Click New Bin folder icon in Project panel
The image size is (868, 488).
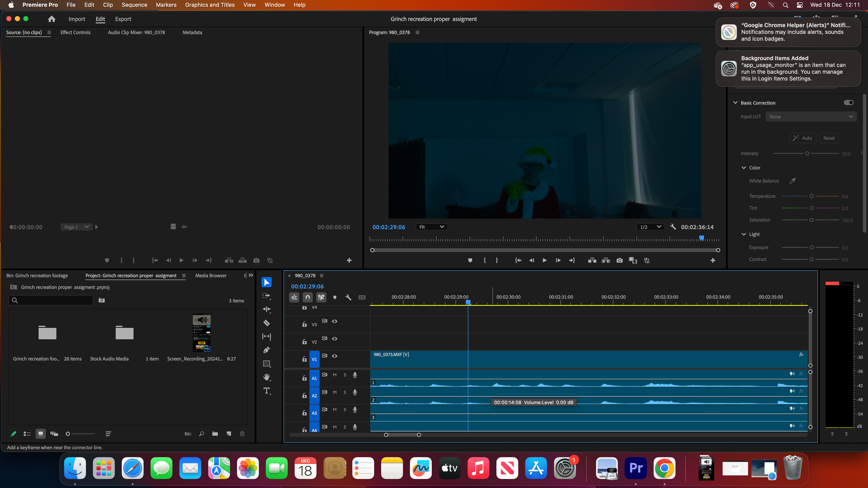pyautogui.click(x=215, y=434)
